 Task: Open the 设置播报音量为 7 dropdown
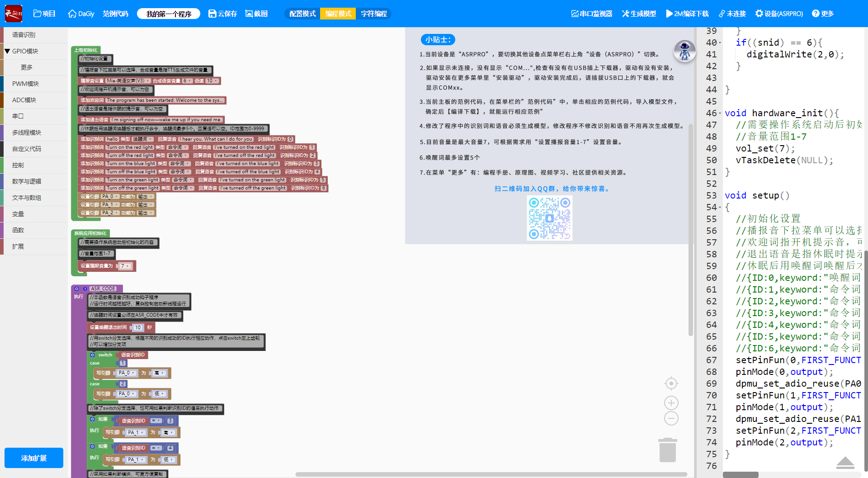[125, 266]
